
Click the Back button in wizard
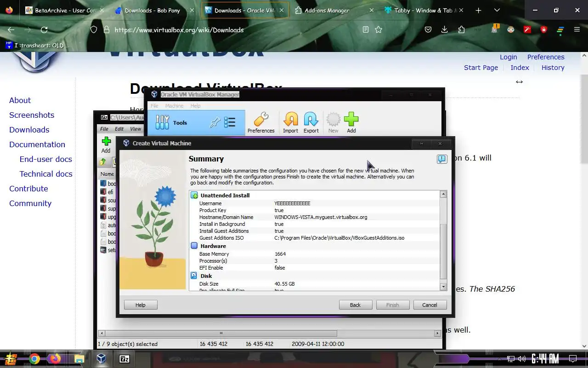(x=355, y=305)
